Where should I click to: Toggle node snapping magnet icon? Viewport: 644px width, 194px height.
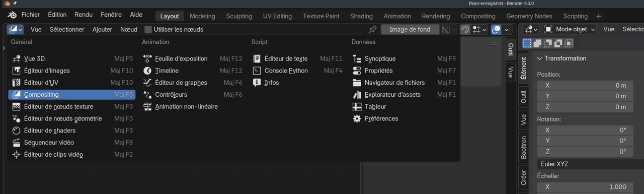(x=465, y=29)
